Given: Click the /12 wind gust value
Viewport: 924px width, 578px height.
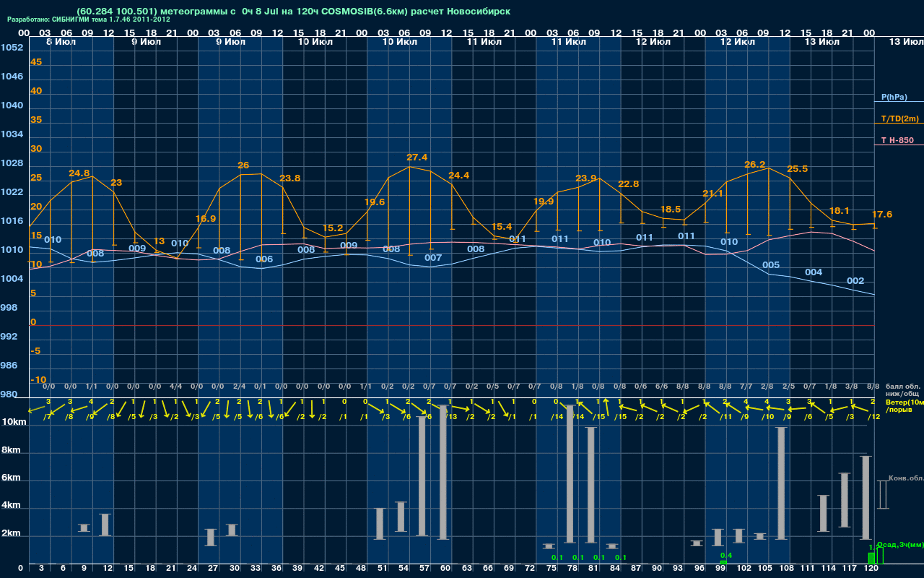Looking at the screenshot, I should point(874,417).
